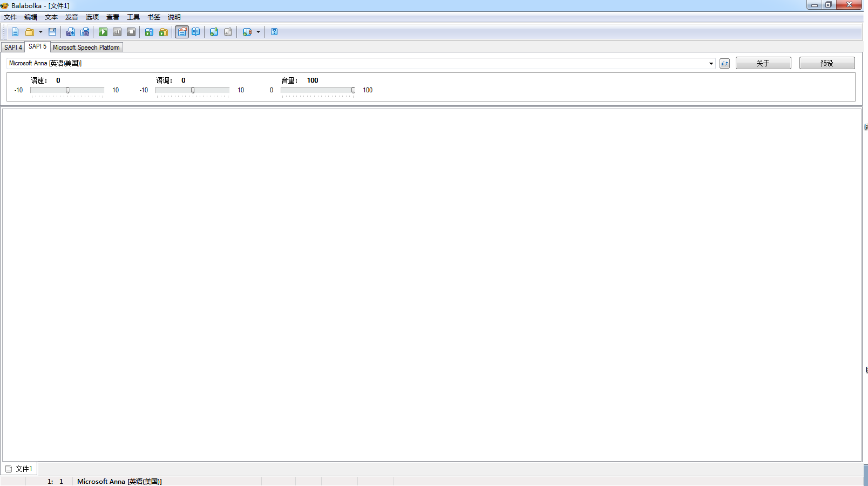Open the Microsoft Anna voice selection dropdown

pyautogui.click(x=711, y=64)
